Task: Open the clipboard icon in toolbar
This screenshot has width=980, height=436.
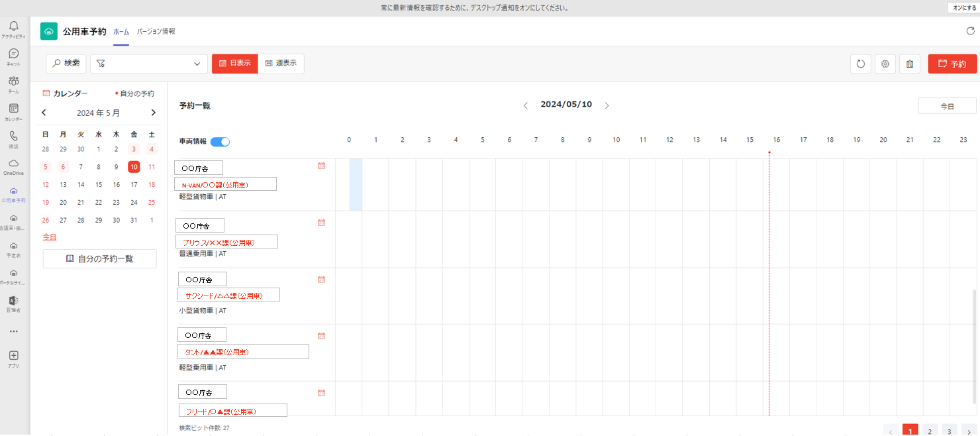Action: coord(910,64)
